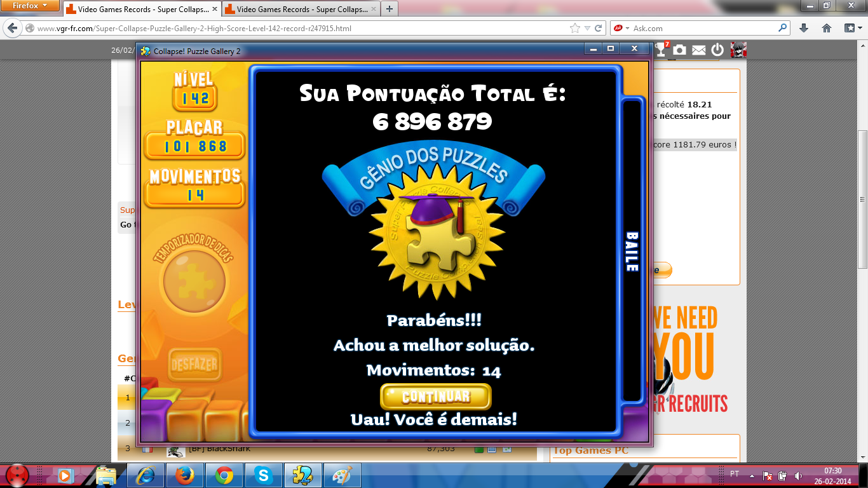Bookmark this page with star icon
The width and height of the screenshot is (868, 488).
pos(575,28)
